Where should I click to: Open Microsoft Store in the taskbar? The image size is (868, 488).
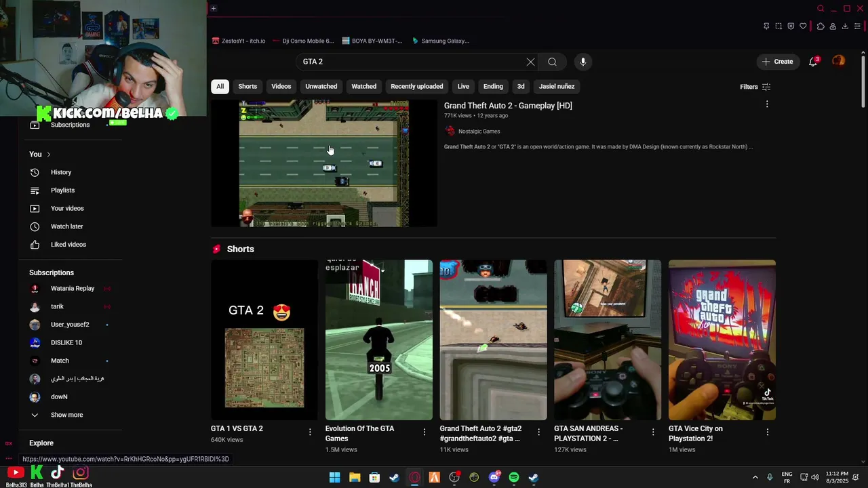(x=374, y=477)
